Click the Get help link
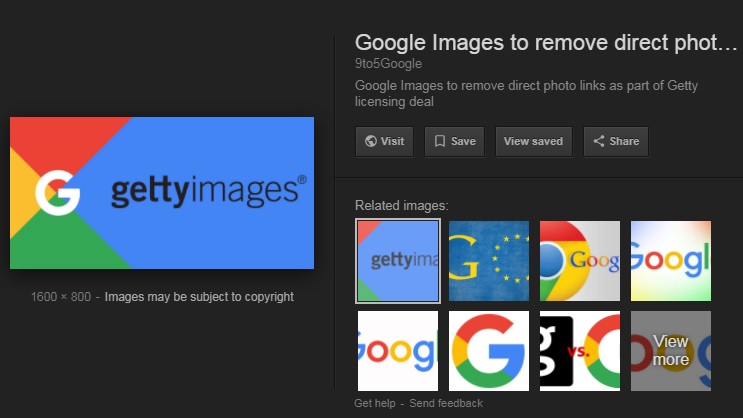This screenshot has height=418, width=743. coord(374,403)
